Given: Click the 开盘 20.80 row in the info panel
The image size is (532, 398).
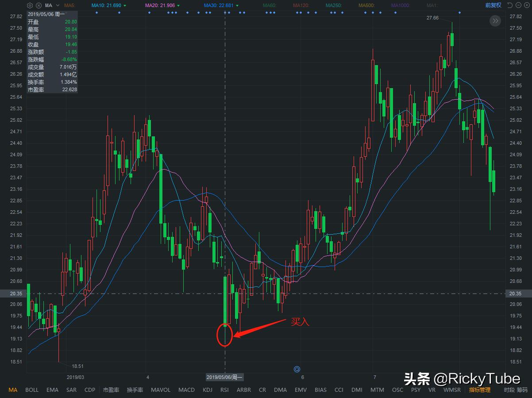Looking at the screenshot, I should coord(52,22).
